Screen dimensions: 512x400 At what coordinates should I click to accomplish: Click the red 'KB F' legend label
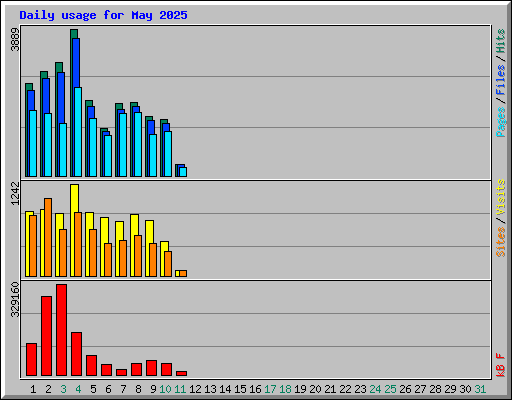[500, 365]
